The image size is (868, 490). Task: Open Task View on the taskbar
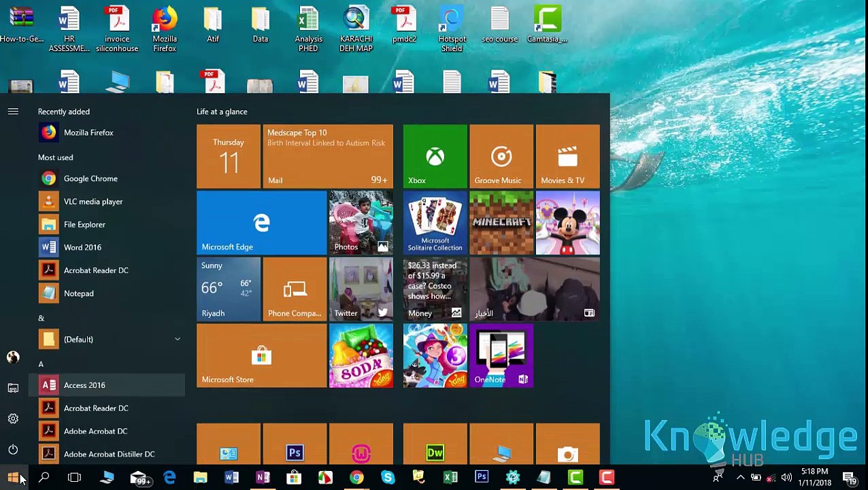[x=75, y=478]
